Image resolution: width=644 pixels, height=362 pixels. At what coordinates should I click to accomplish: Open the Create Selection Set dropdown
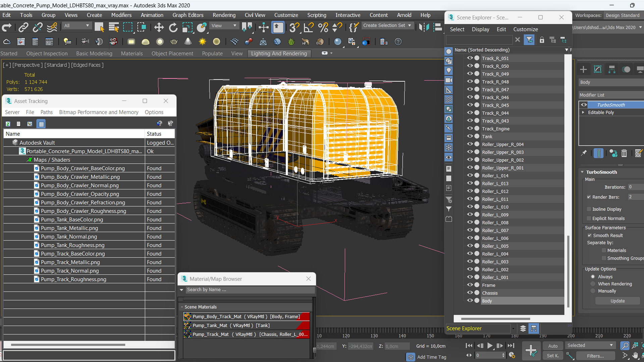(x=387, y=25)
